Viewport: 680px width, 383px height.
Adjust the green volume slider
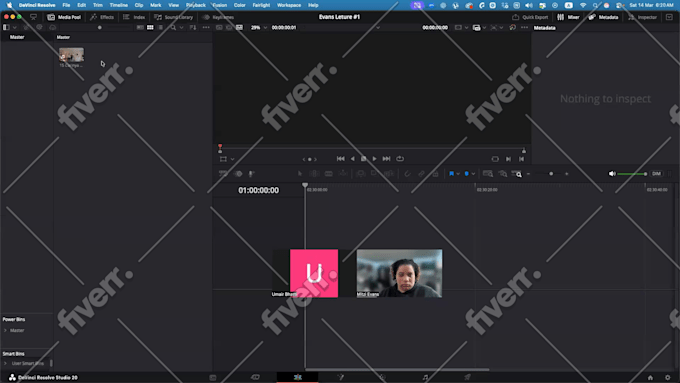point(632,174)
